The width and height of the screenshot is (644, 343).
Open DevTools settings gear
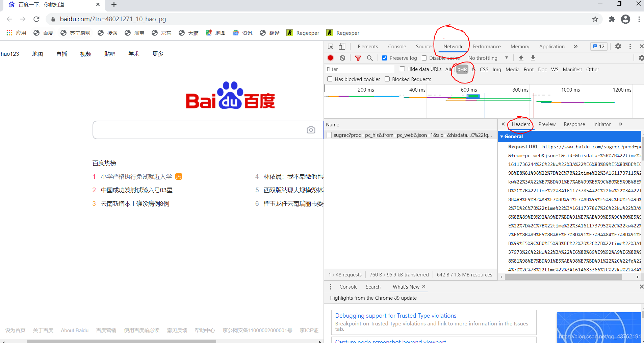pyautogui.click(x=618, y=47)
